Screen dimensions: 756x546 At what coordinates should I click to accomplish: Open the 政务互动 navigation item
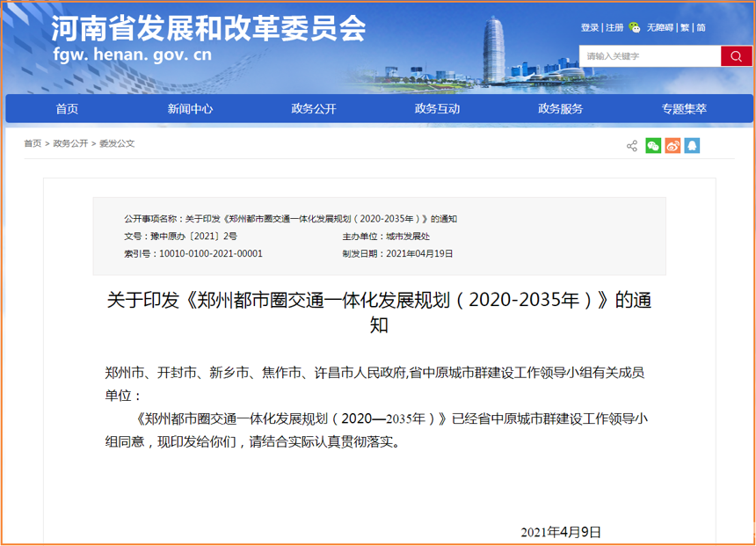pos(437,108)
